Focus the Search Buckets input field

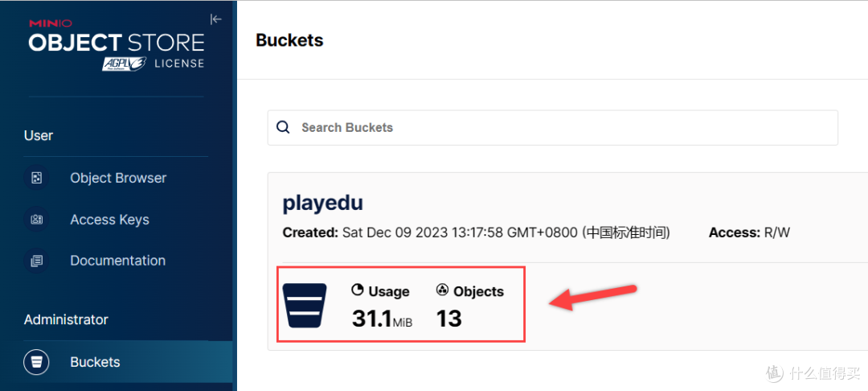(563, 127)
